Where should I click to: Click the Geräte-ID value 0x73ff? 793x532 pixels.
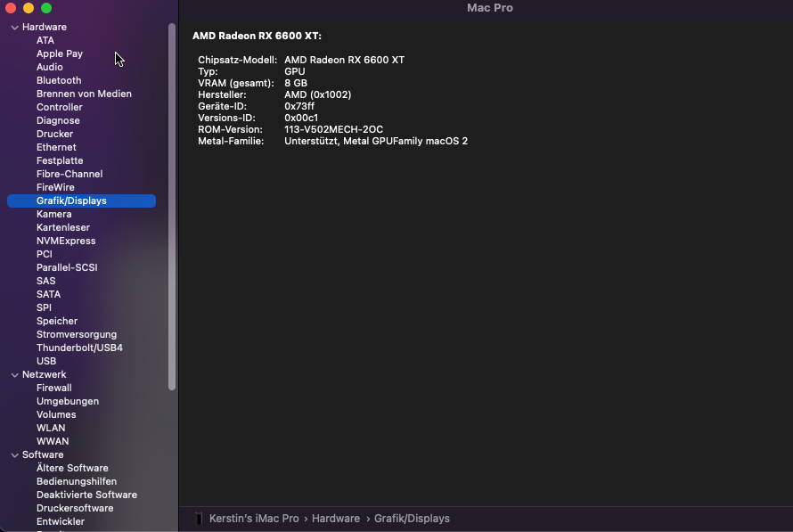(299, 107)
